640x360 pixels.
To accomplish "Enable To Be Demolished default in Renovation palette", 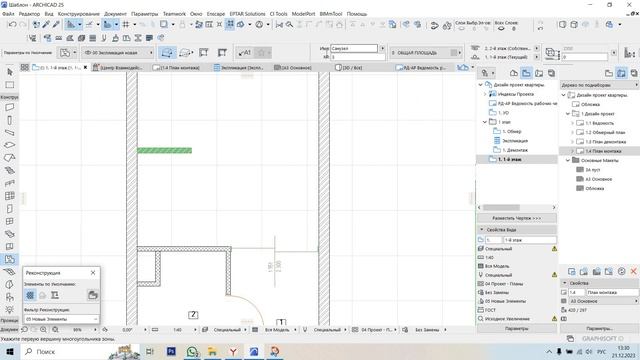I will click(42, 295).
